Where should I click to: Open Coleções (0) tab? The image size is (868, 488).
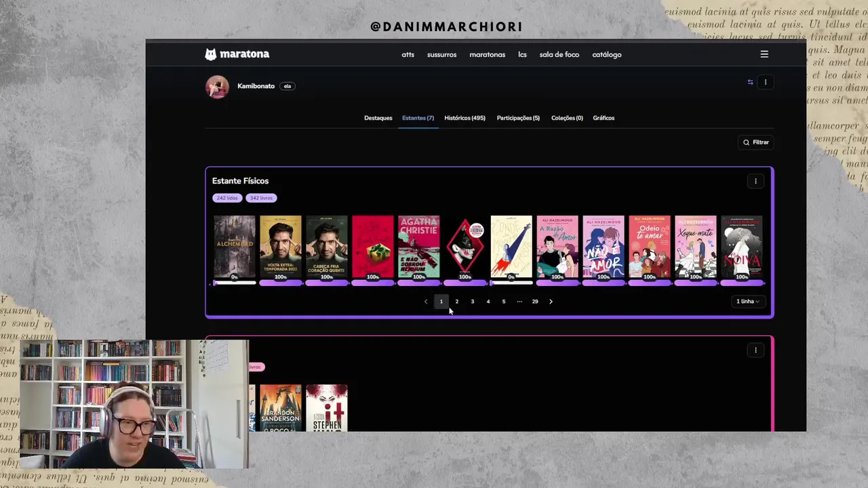pos(567,118)
